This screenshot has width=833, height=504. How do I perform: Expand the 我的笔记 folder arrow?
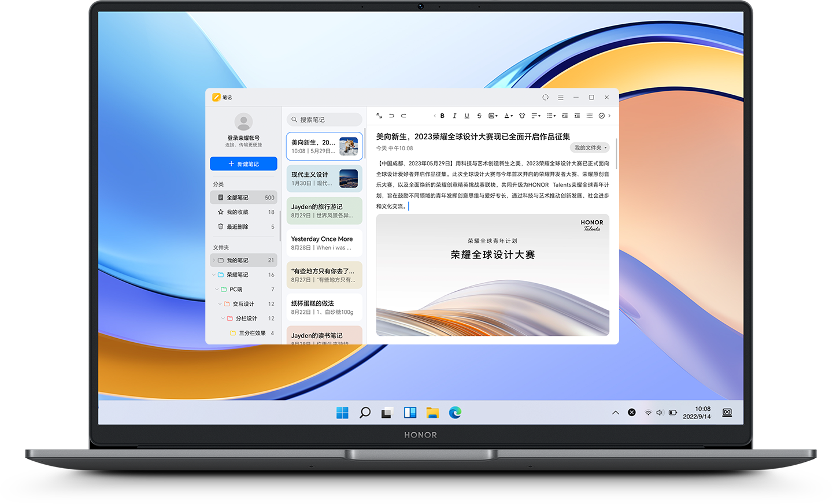(x=213, y=260)
